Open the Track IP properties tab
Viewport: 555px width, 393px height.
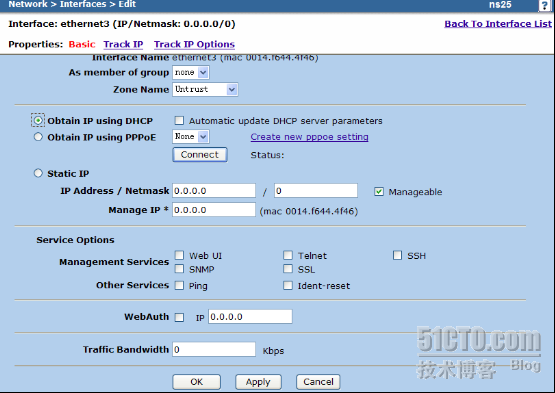point(123,44)
